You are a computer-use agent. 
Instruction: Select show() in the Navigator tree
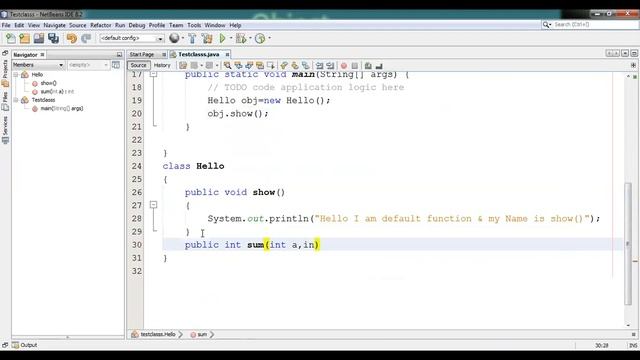pos(48,83)
